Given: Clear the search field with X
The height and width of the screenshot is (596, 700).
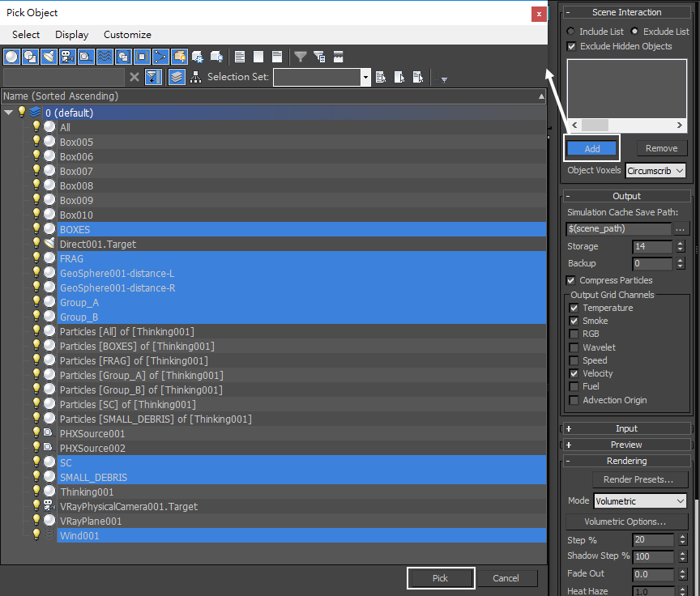Looking at the screenshot, I should click(134, 77).
